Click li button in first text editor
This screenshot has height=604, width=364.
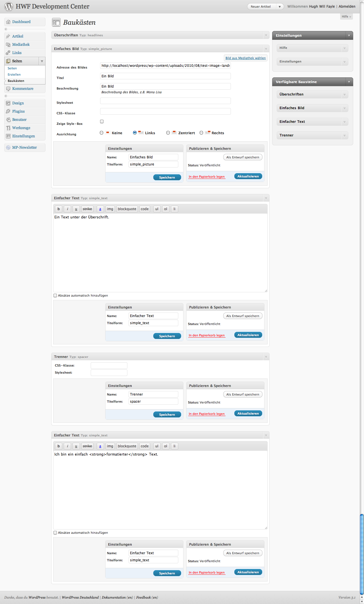pyautogui.click(x=174, y=209)
